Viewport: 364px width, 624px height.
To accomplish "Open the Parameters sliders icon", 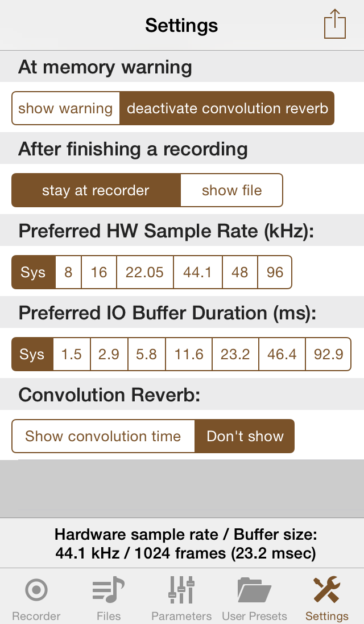I will pos(181,590).
